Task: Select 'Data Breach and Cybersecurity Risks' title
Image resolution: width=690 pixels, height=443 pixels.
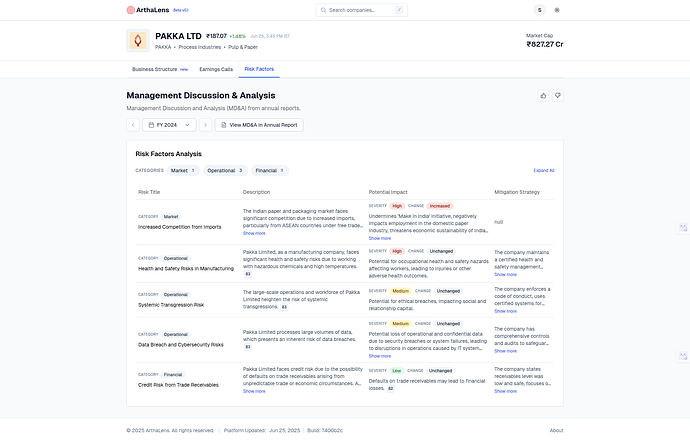Action: 180,345
